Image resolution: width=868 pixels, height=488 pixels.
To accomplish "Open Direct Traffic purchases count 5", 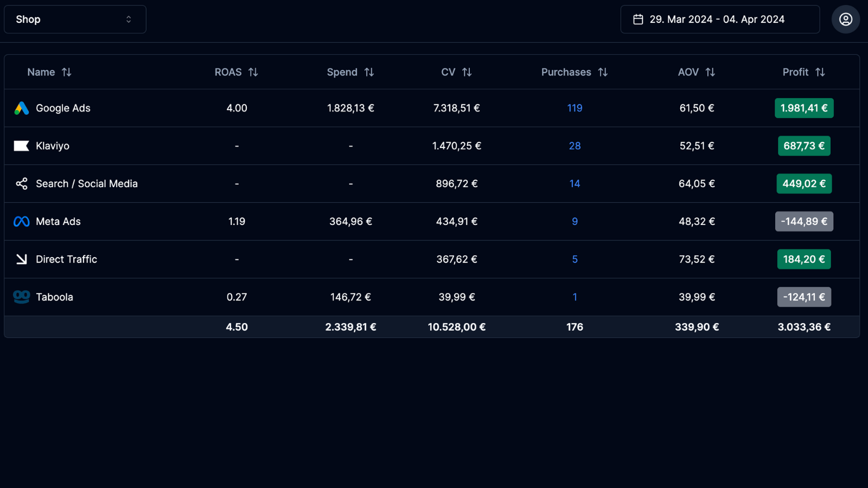I will pos(575,259).
